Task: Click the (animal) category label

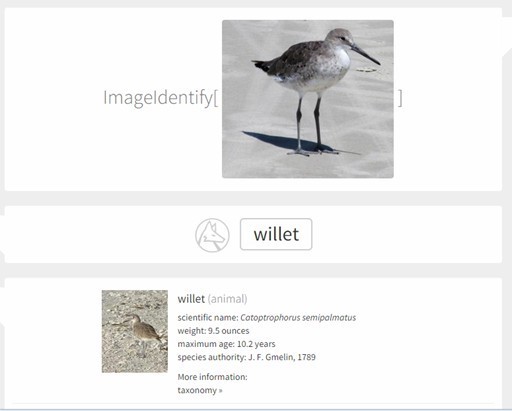Action: click(x=227, y=299)
